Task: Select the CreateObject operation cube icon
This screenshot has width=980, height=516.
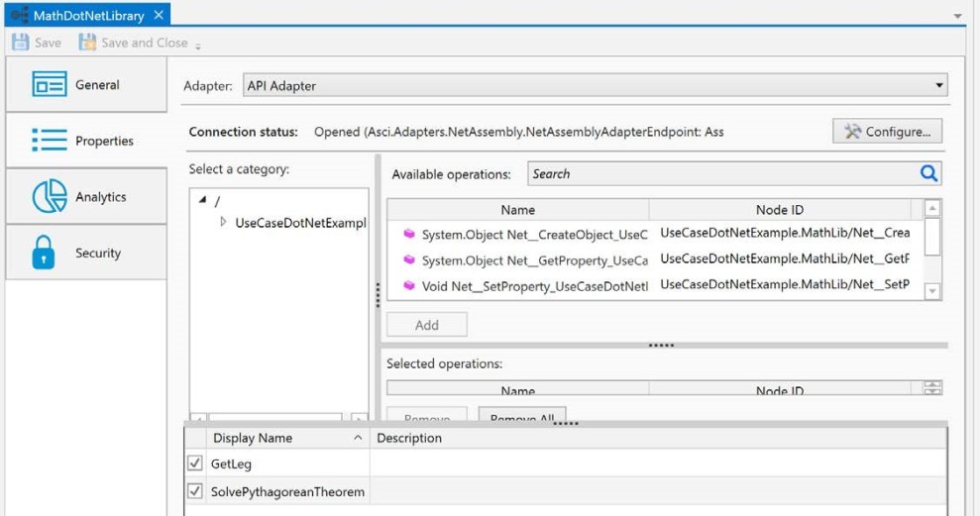Action: tap(408, 235)
